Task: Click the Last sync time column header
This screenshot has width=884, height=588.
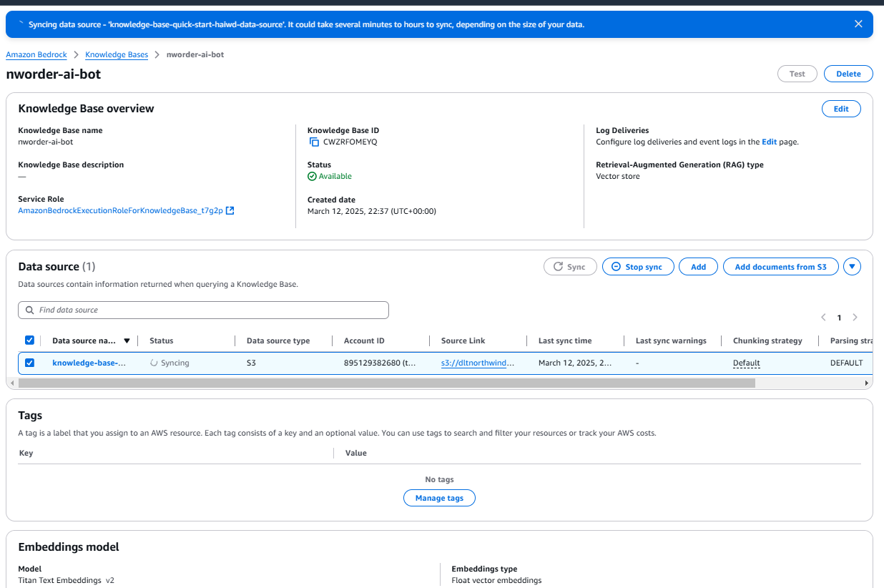Action: point(565,340)
